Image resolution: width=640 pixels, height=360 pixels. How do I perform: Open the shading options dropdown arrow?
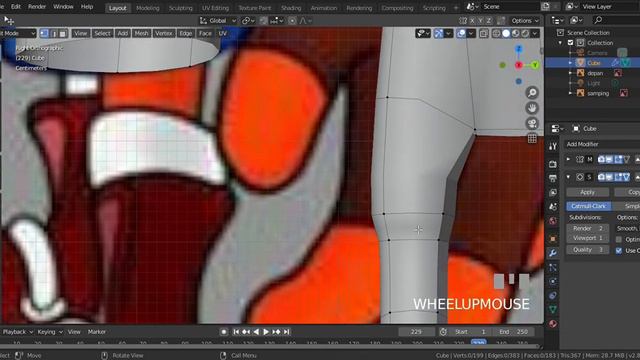point(535,33)
